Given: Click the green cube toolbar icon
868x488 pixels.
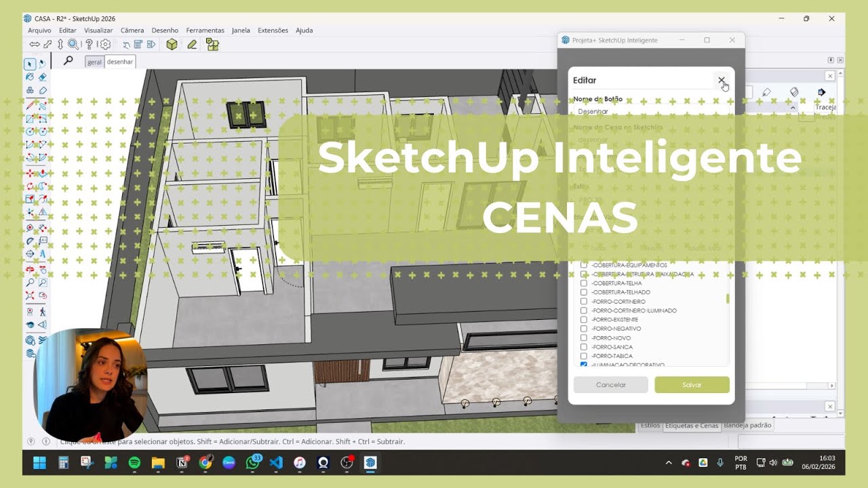Looking at the screenshot, I should tap(172, 45).
